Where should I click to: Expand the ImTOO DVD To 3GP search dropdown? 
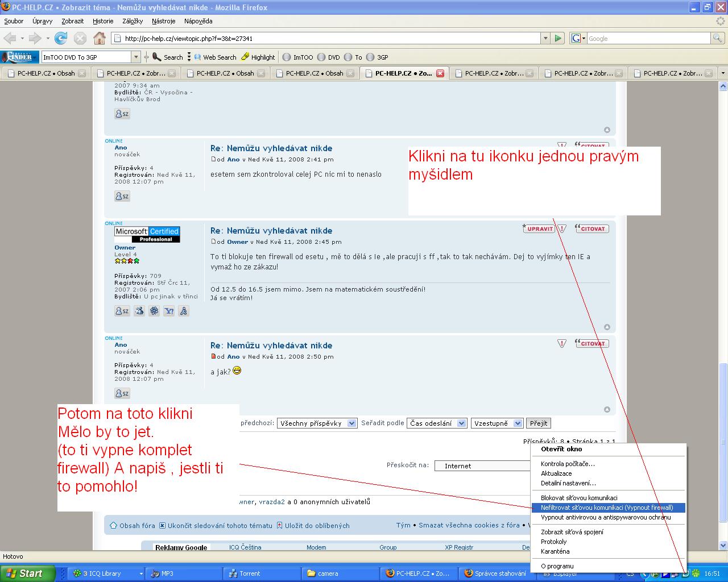click(136, 57)
